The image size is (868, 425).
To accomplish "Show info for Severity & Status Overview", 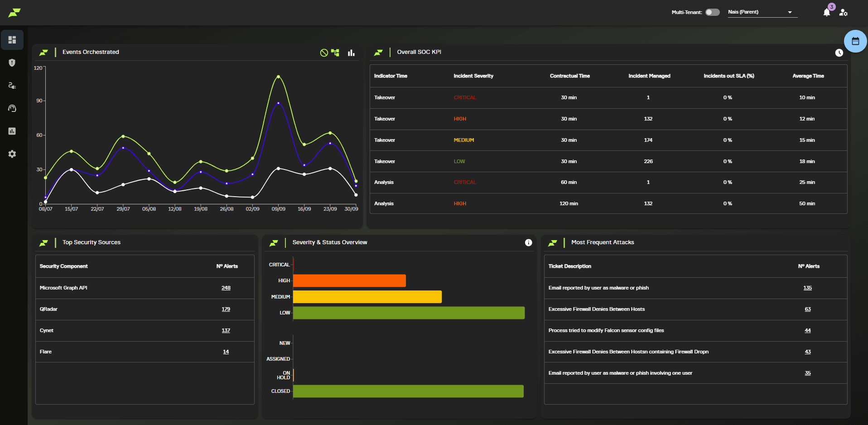I will coord(528,243).
